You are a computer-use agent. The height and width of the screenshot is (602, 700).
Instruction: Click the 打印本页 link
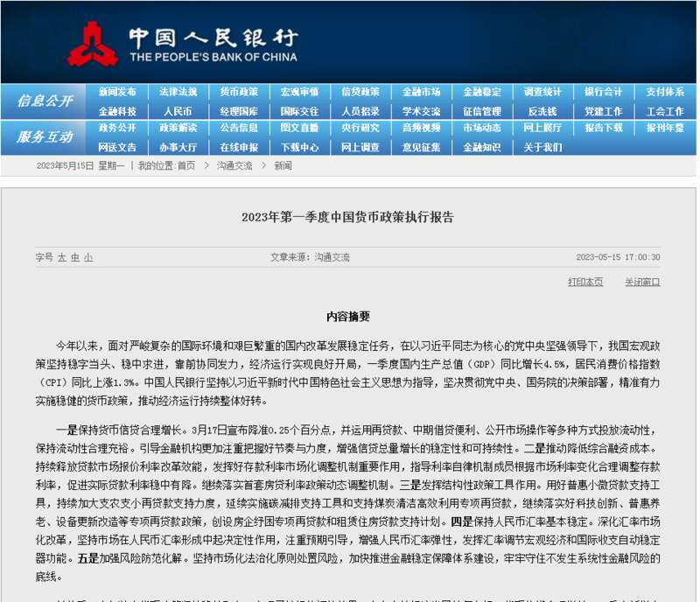click(585, 282)
